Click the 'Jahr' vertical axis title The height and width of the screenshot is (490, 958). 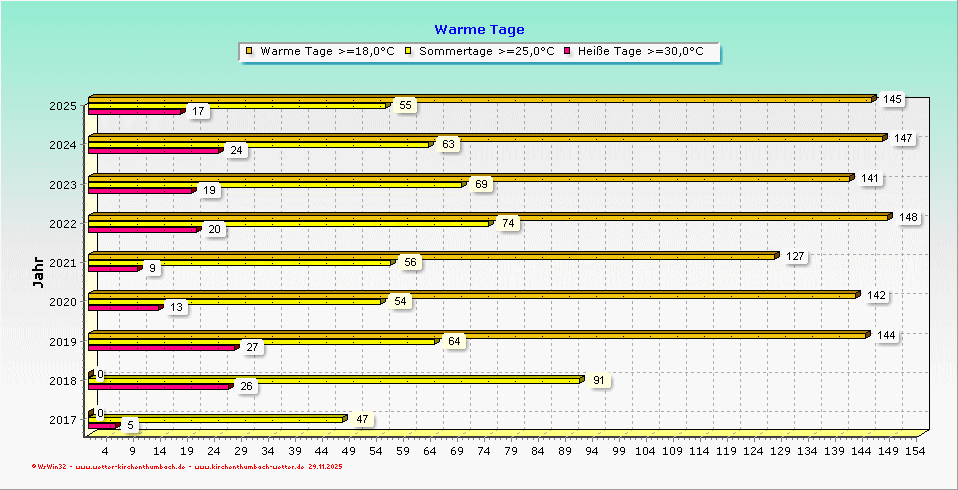coord(38,272)
